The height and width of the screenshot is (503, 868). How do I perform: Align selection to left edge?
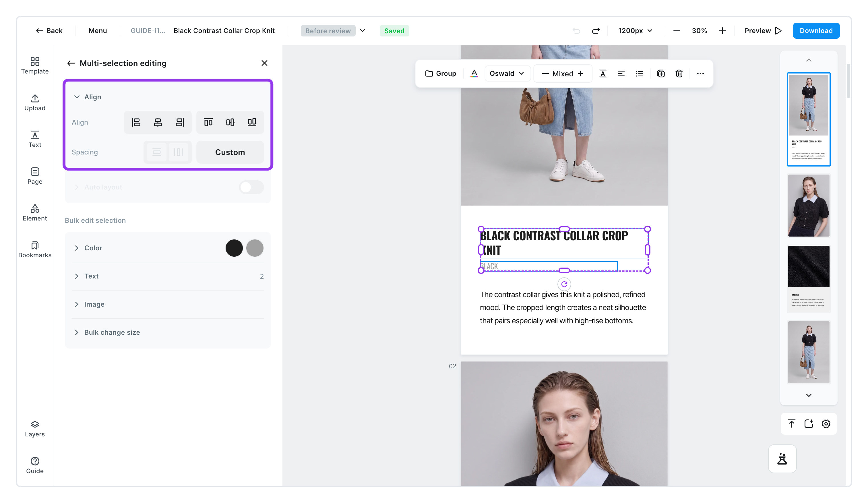coord(136,122)
